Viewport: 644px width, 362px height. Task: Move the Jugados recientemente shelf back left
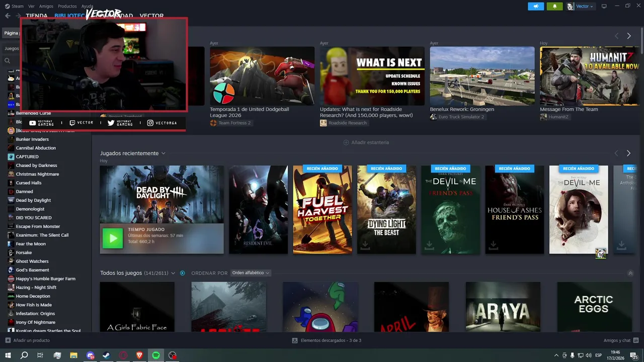(616, 153)
